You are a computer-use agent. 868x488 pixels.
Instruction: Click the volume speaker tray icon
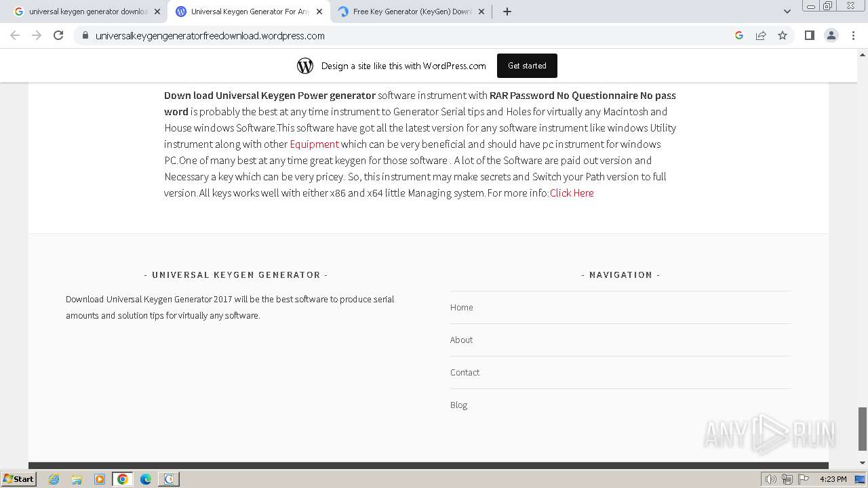coord(771,479)
